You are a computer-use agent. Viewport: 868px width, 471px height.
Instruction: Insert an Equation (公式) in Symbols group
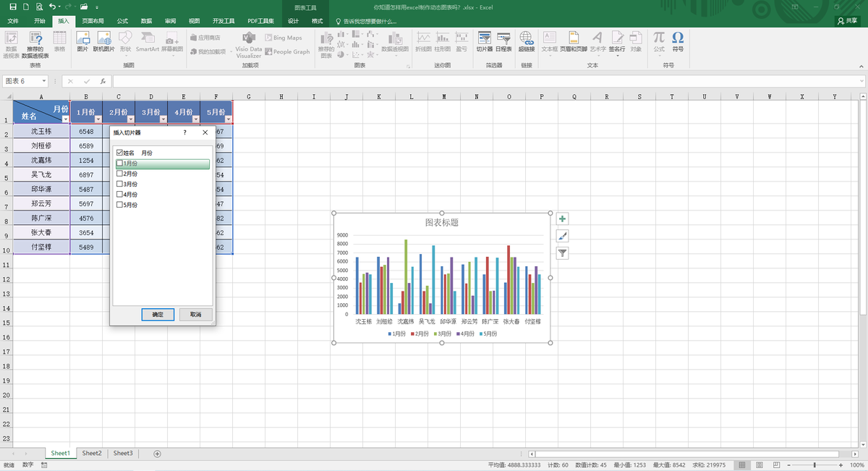[x=659, y=43]
